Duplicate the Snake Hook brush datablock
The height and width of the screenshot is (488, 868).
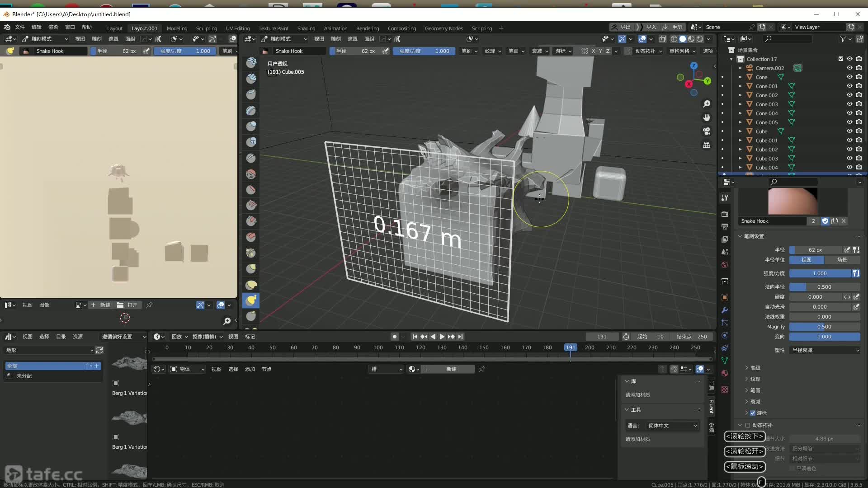point(835,221)
